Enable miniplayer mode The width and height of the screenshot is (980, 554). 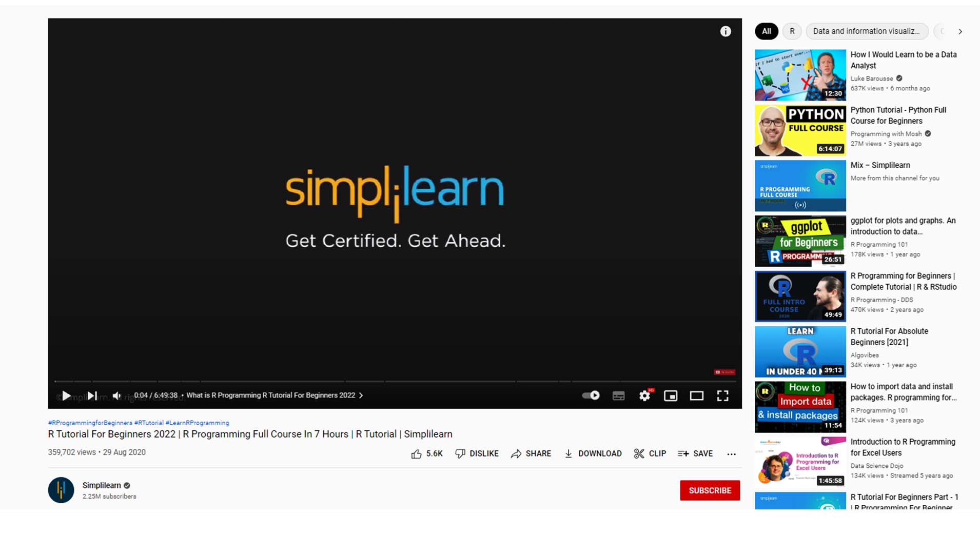click(x=671, y=395)
